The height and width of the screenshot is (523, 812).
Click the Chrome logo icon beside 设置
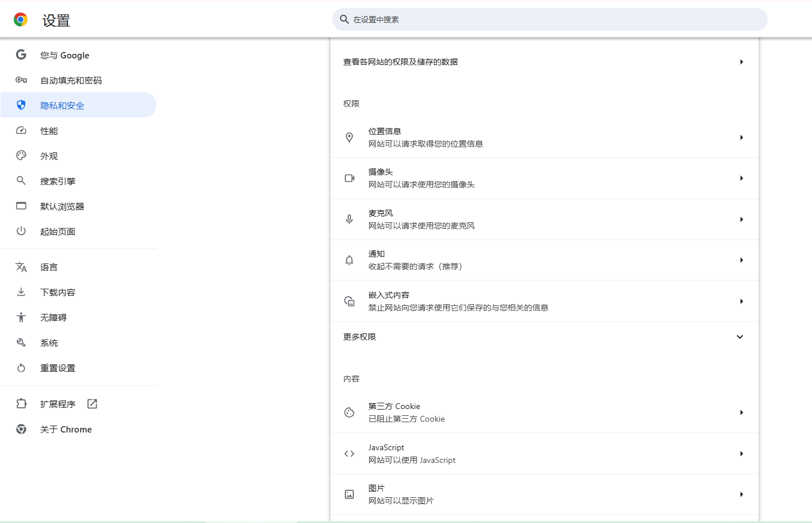(21, 20)
